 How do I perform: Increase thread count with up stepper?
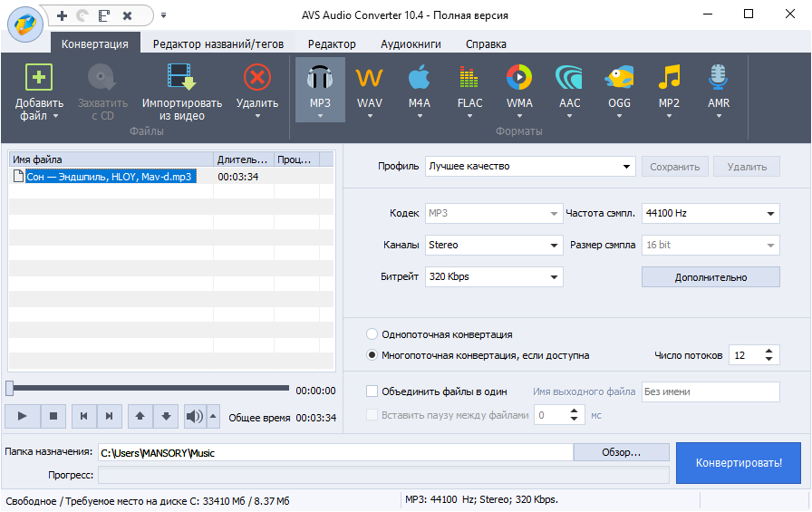[x=769, y=351]
